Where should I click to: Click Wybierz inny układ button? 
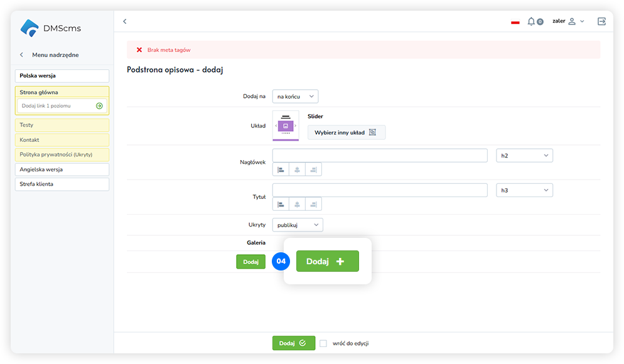point(347,132)
